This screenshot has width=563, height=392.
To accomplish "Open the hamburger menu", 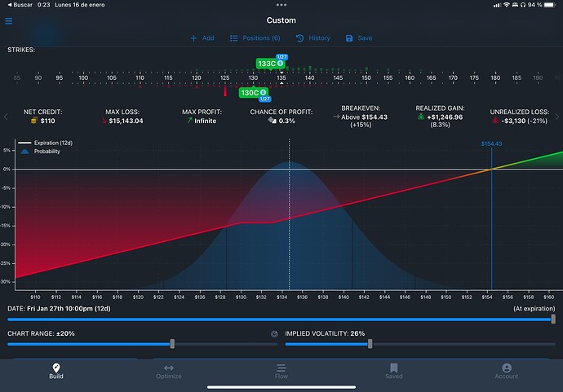I will click(x=9, y=21).
